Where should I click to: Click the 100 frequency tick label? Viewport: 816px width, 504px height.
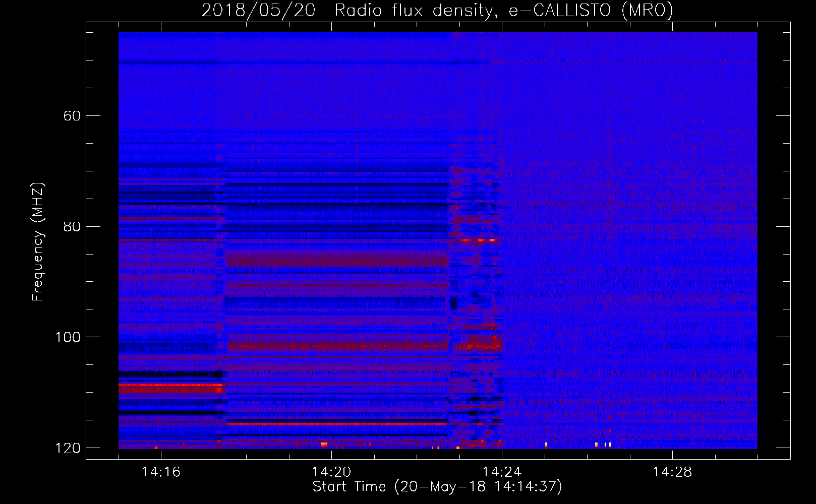tap(68, 337)
